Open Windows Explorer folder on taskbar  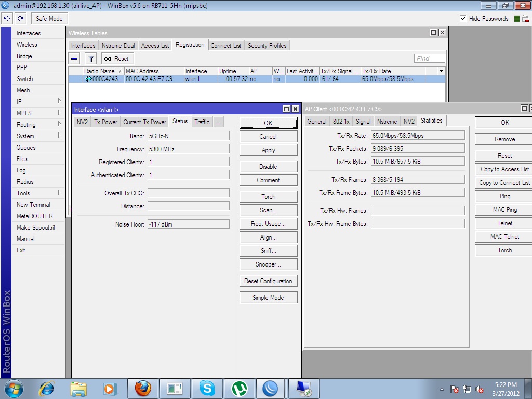(78, 389)
